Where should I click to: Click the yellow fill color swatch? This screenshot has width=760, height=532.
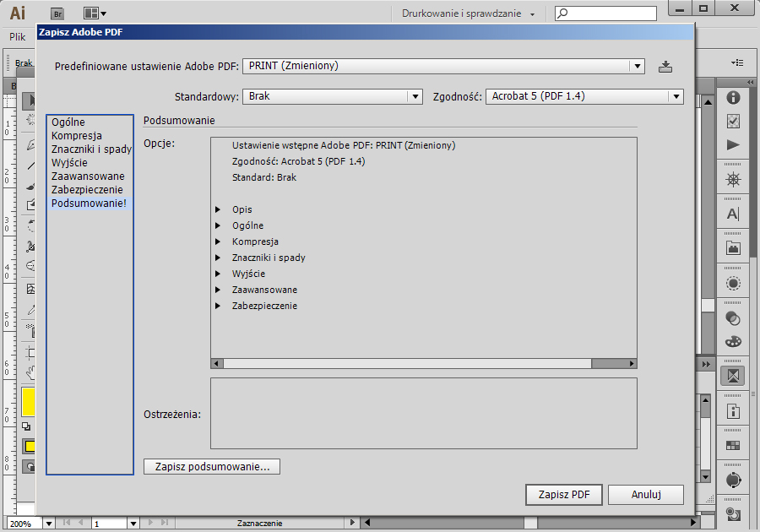click(29, 402)
